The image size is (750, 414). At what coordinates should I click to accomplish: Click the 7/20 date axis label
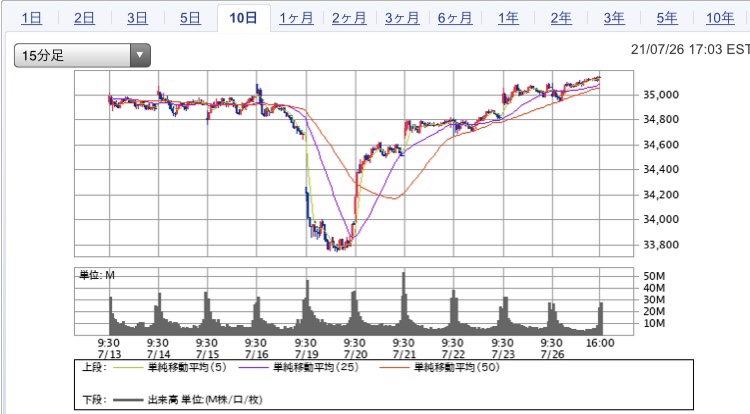pyautogui.click(x=355, y=355)
